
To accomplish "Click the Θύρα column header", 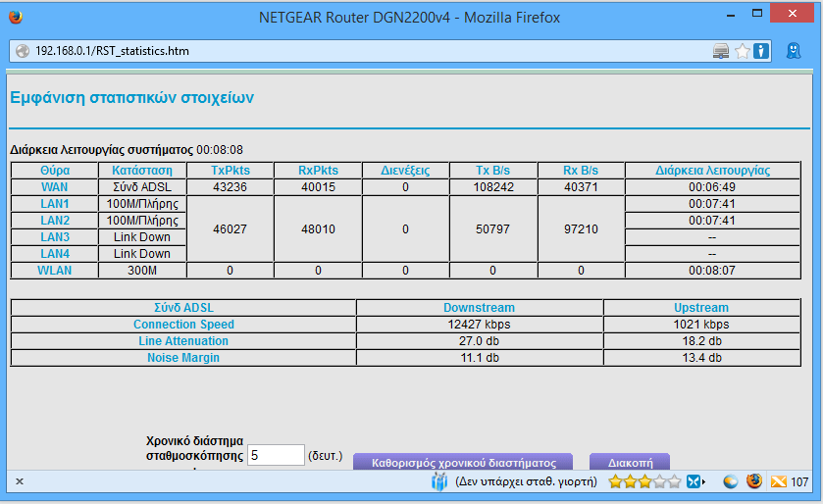I will pyautogui.click(x=55, y=171).
